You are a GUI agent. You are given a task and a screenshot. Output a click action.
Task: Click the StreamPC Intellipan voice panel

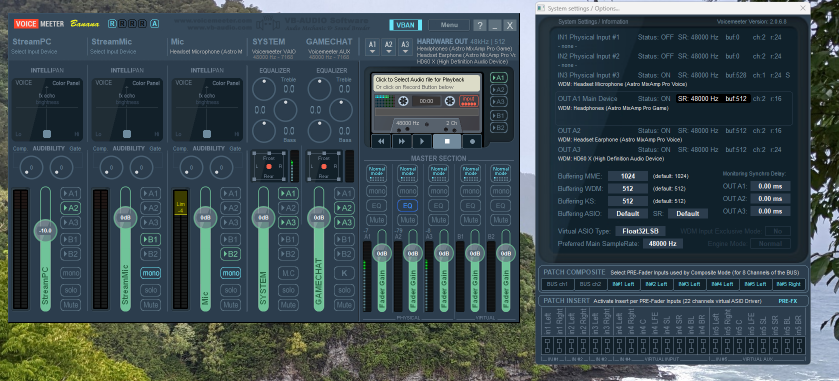[x=47, y=110]
